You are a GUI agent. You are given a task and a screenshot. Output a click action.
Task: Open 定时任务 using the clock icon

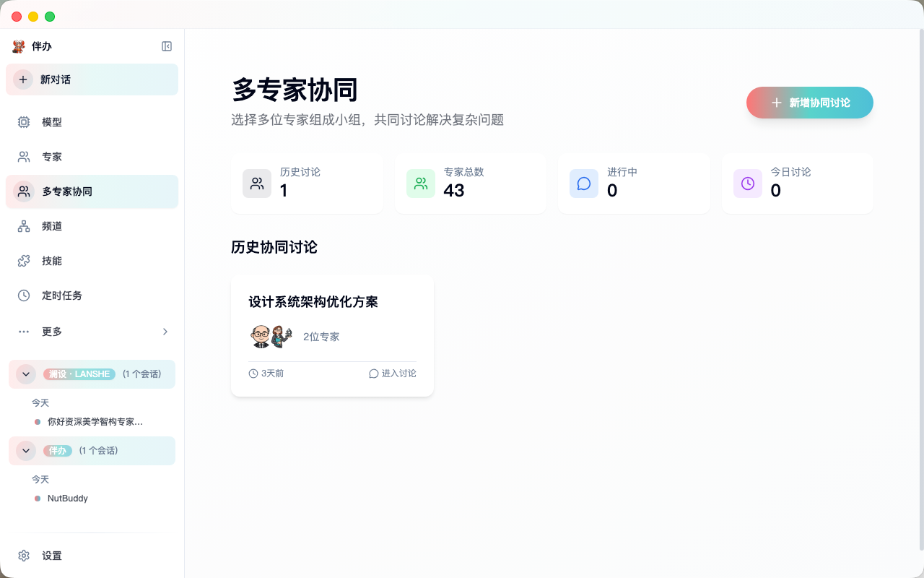click(23, 296)
